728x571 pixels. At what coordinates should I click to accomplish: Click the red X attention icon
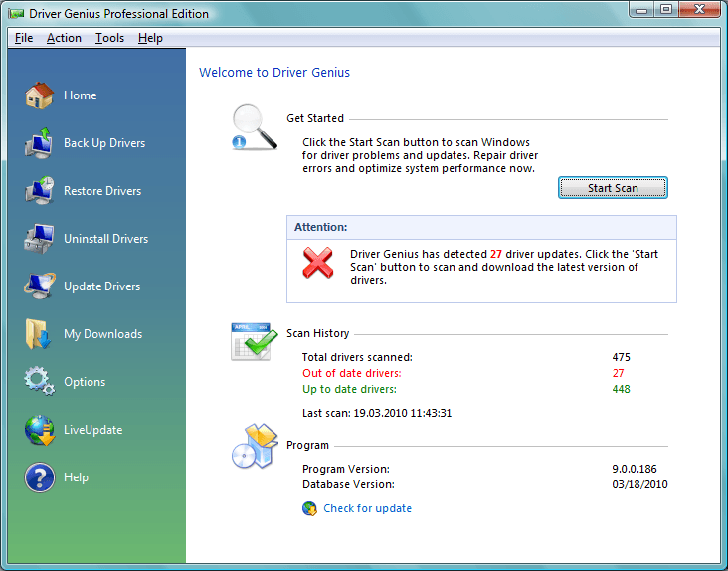click(x=318, y=263)
